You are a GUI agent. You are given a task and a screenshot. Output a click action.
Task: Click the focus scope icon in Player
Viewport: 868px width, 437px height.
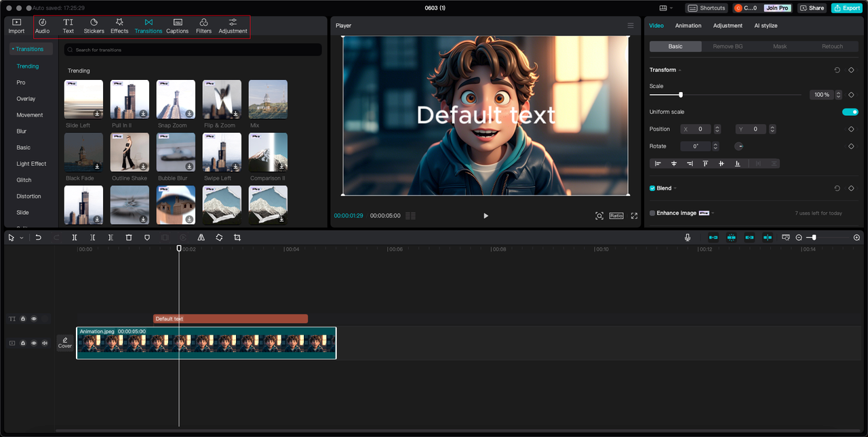[599, 215]
